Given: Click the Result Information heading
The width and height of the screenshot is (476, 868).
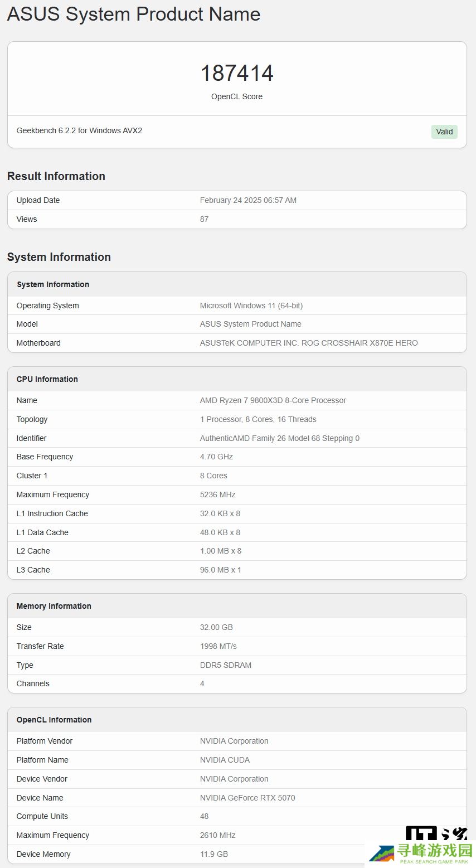Looking at the screenshot, I should (x=56, y=176).
